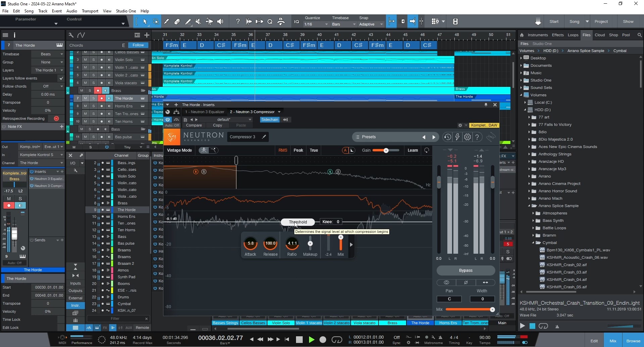Image resolution: width=644 pixels, height=347 pixels.
Task: Click the tempo value 90.00
Action: (485, 337)
